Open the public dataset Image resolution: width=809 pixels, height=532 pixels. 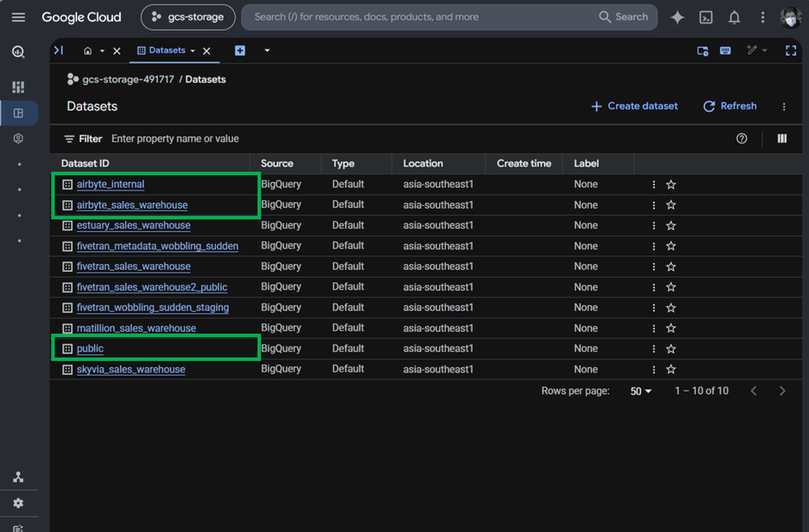[x=90, y=349]
